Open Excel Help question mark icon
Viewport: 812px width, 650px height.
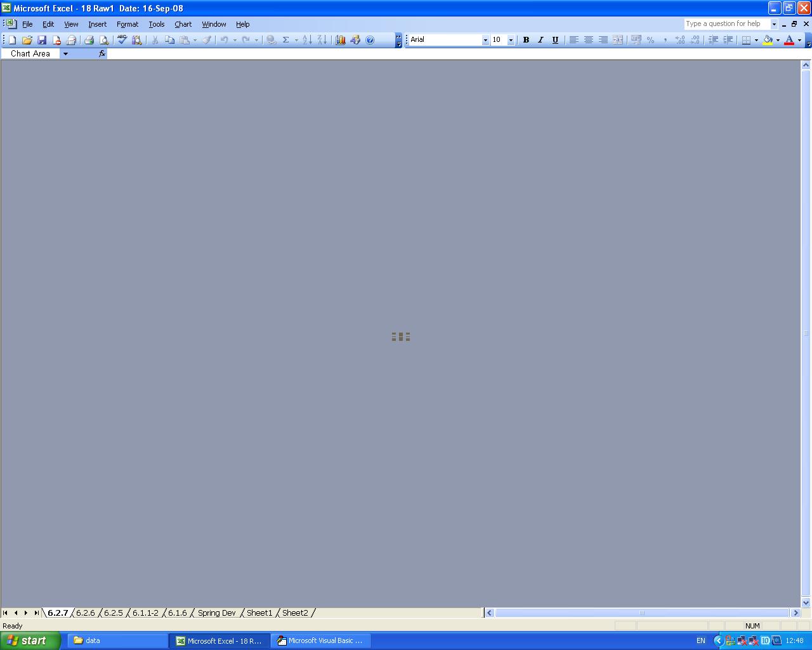coord(370,40)
